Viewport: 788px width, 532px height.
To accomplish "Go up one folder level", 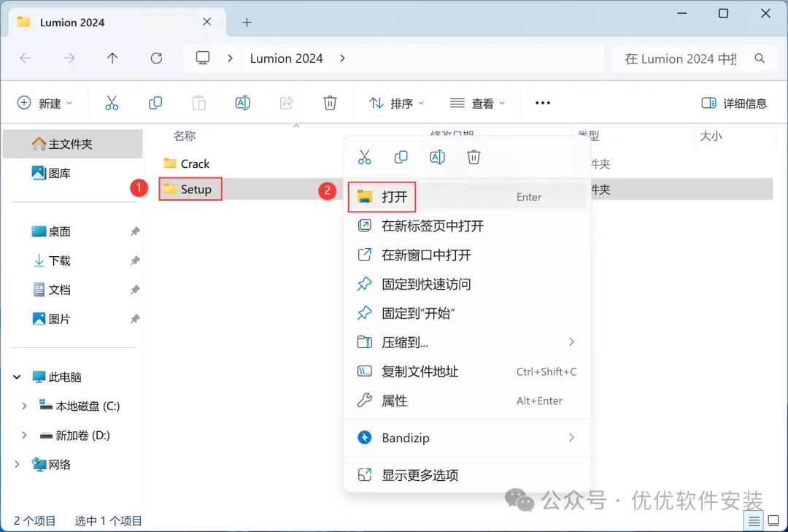I will click(x=112, y=58).
